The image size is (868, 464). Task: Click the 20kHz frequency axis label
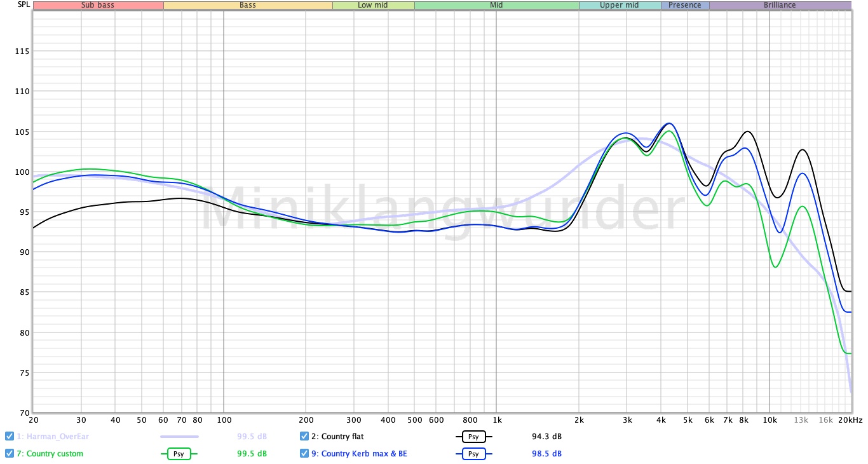click(850, 420)
